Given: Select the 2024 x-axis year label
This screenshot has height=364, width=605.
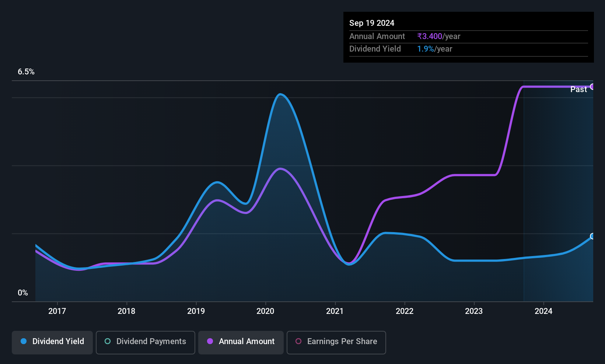Looking at the screenshot, I should pyautogui.click(x=543, y=311).
